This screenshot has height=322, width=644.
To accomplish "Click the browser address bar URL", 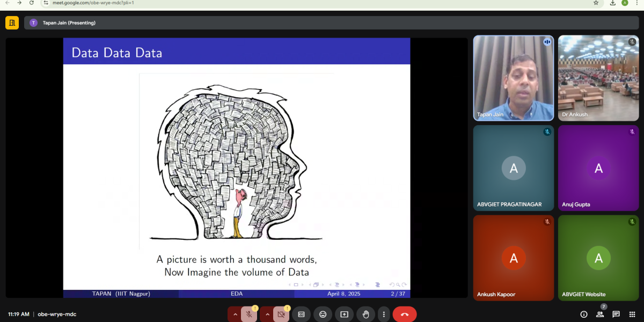I will [93, 3].
